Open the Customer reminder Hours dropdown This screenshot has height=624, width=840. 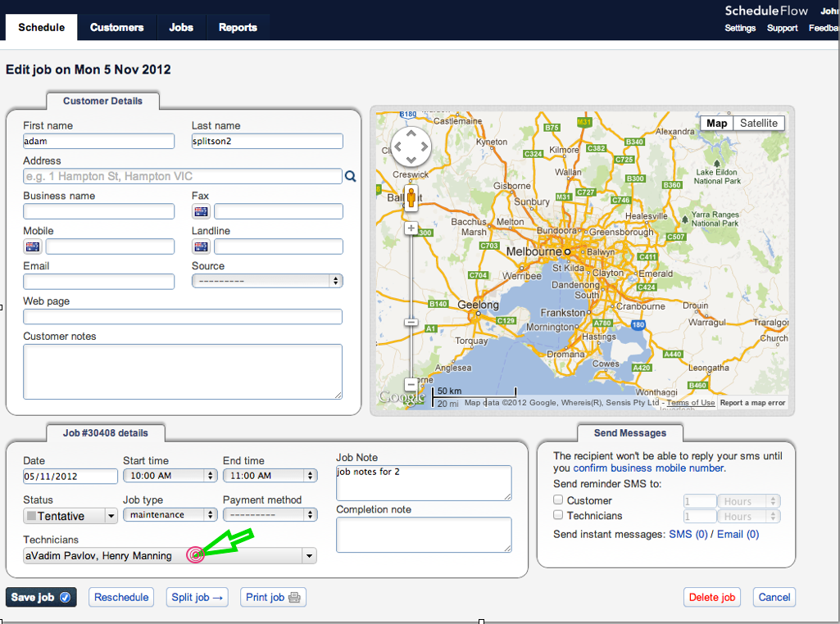pos(749,501)
